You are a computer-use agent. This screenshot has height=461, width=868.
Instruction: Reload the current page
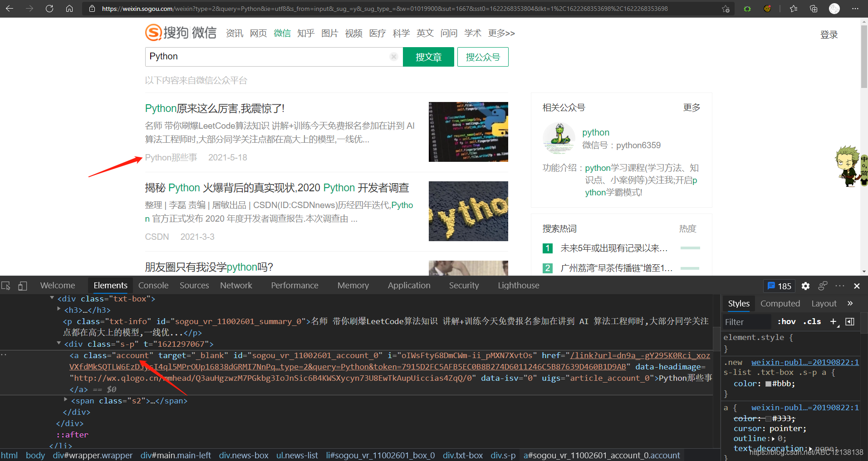point(49,9)
